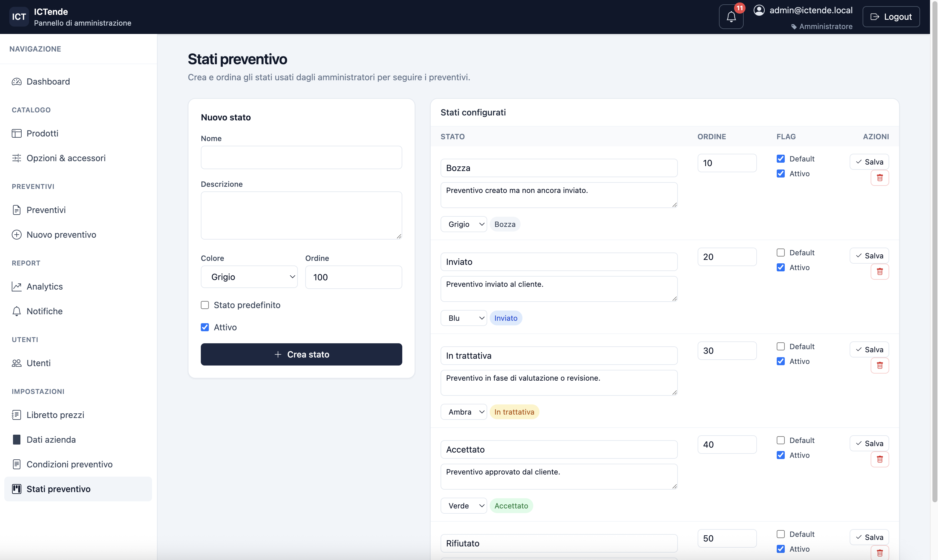The image size is (938, 560).
Task: Click the Utenti people icon
Action: pos(17,363)
